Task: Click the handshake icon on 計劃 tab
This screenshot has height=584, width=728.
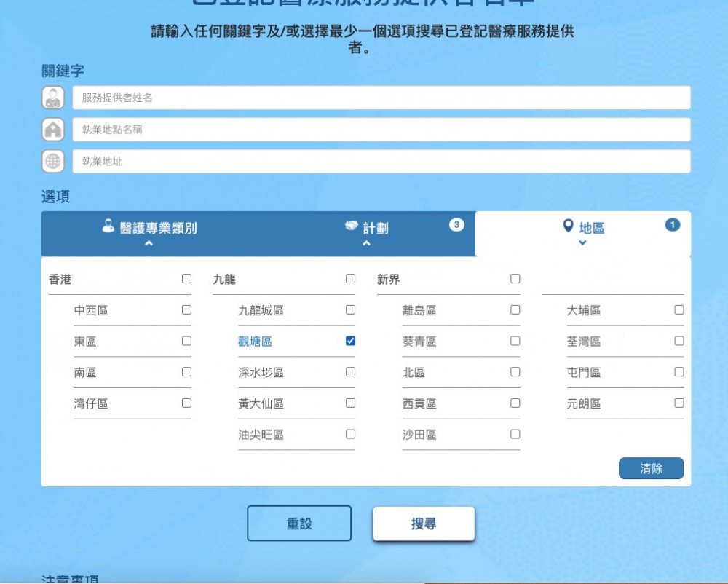Action: click(352, 226)
